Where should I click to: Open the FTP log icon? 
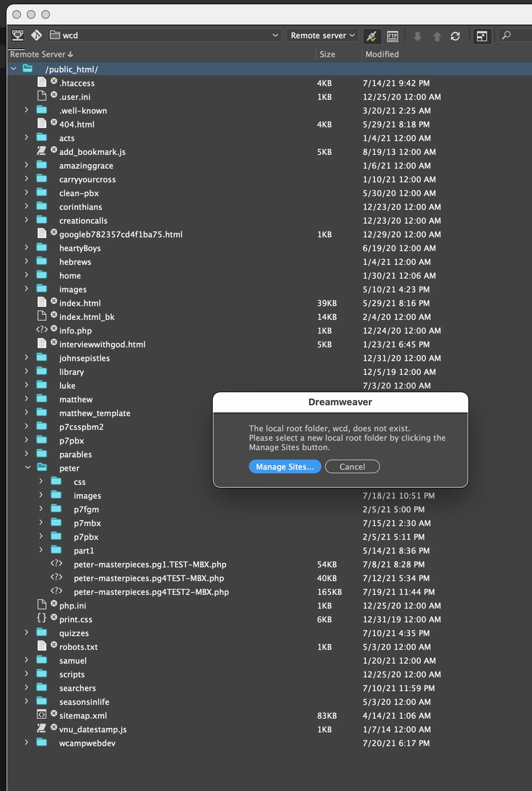[x=393, y=36]
